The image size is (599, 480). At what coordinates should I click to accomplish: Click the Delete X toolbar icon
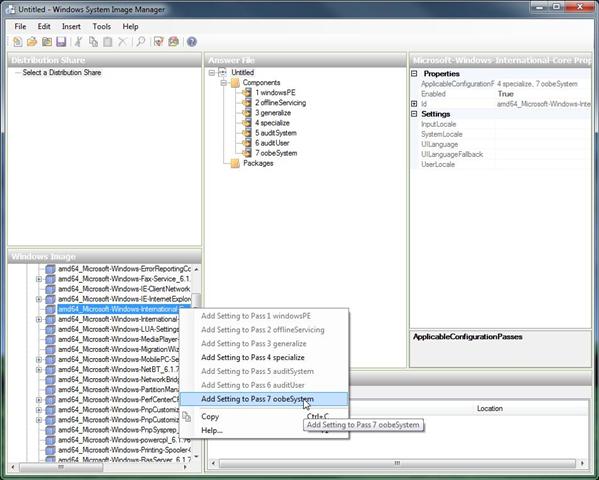pyautogui.click(x=122, y=42)
